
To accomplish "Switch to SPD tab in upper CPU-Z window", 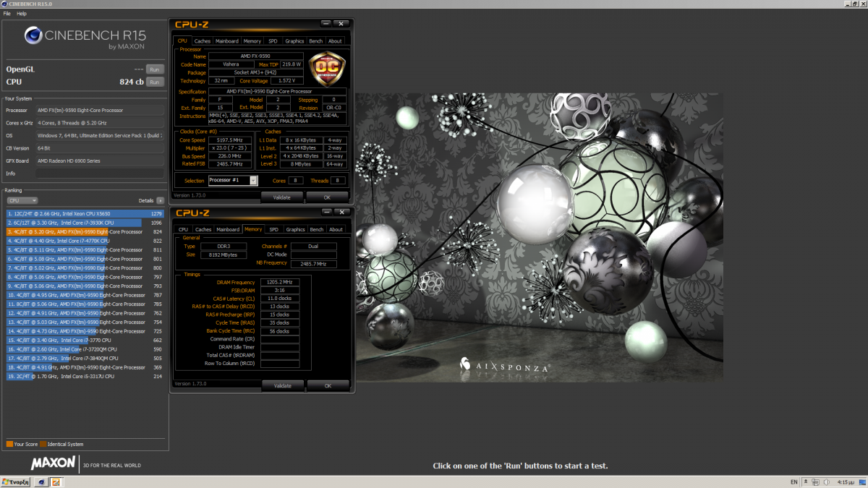I will [273, 41].
